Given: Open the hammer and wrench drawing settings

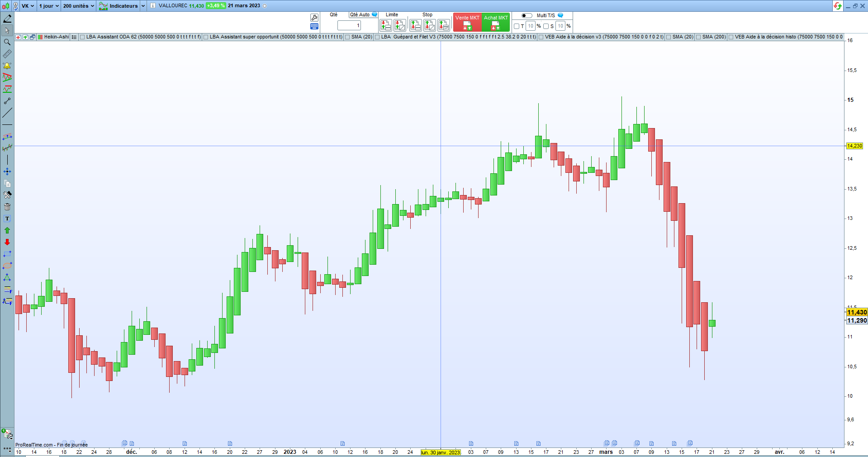Looking at the screenshot, I should (7, 195).
